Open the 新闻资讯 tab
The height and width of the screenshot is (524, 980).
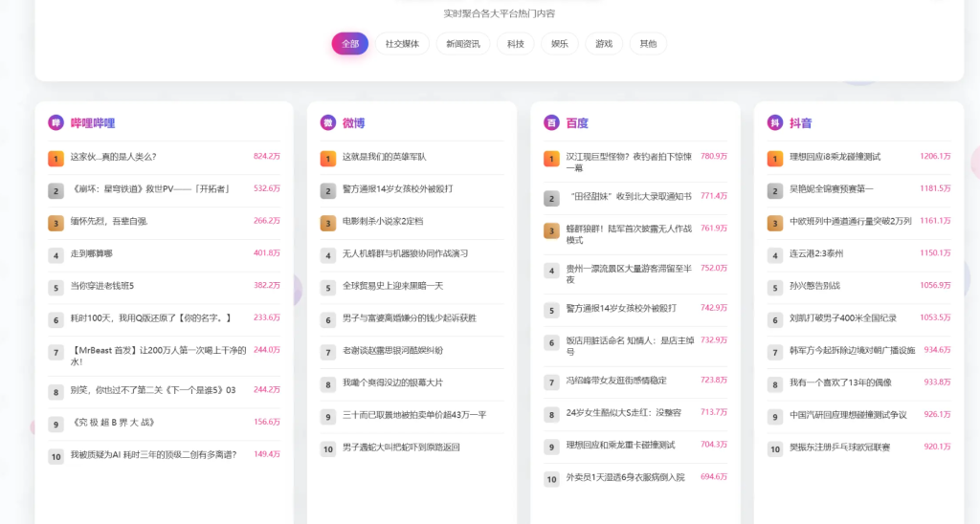pyautogui.click(x=462, y=44)
